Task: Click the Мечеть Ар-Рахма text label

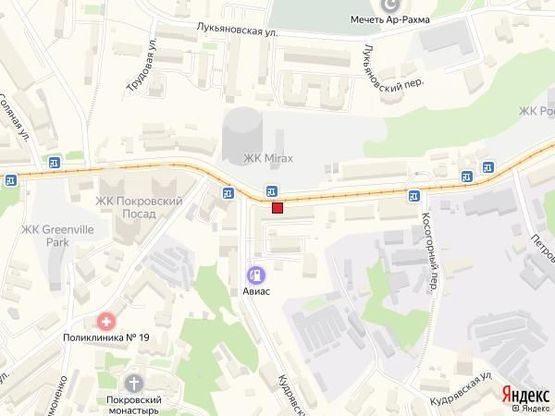Action: pos(390,19)
